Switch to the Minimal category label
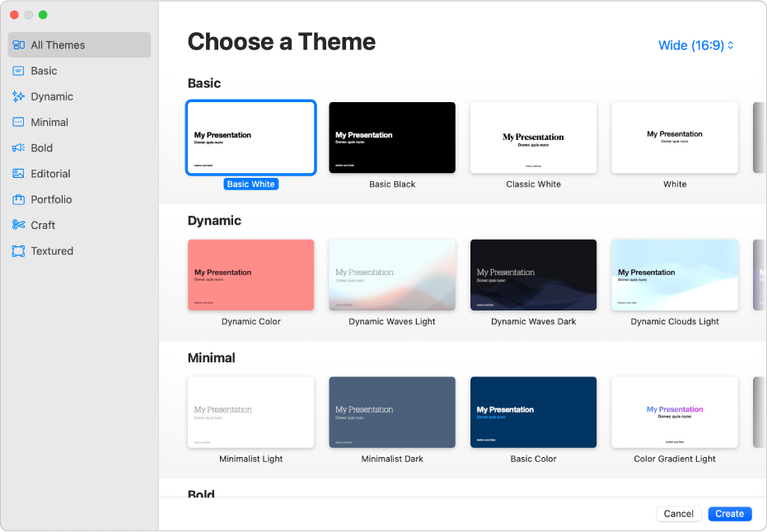Image resolution: width=767 pixels, height=532 pixels. 49,122
